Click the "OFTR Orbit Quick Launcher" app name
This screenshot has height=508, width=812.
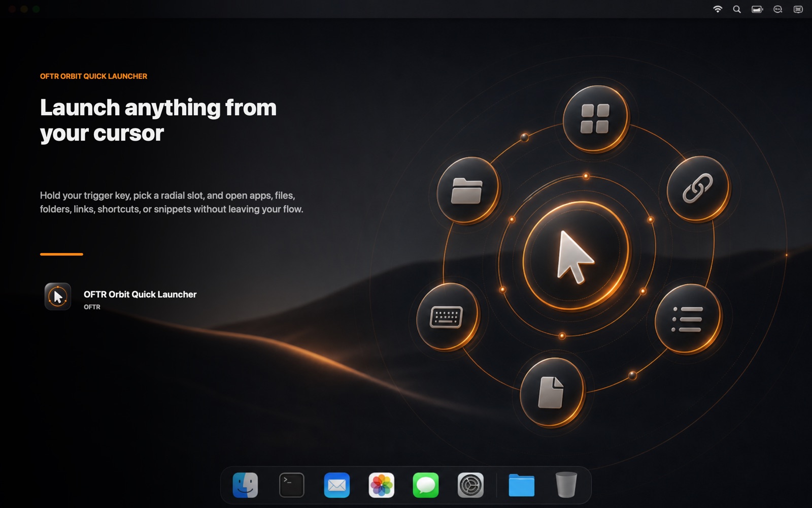click(140, 295)
